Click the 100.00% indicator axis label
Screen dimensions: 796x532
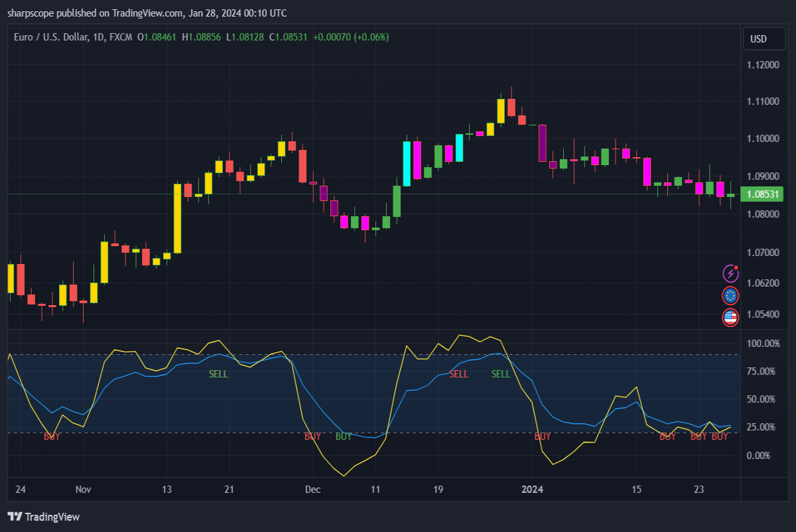pos(763,344)
